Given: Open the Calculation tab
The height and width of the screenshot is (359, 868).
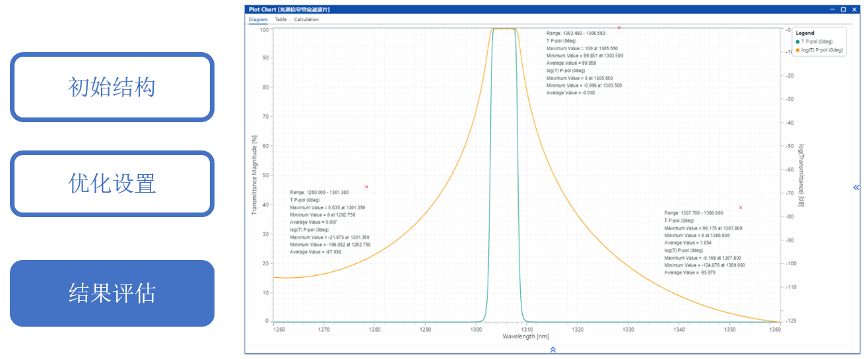Looking at the screenshot, I should (x=306, y=20).
